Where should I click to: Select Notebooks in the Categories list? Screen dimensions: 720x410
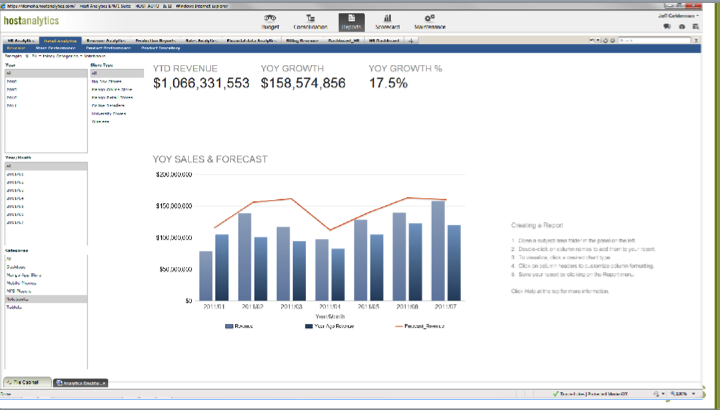coord(46,299)
